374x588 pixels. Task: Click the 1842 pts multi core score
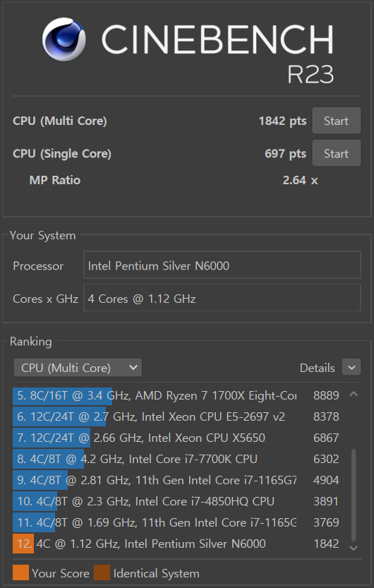coord(282,121)
